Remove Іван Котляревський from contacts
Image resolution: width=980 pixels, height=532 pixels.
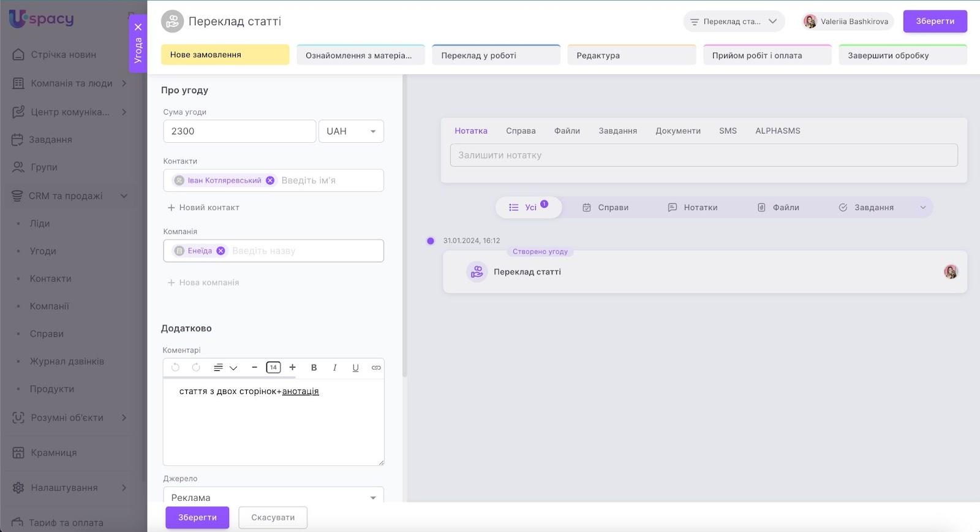[270, 180]
